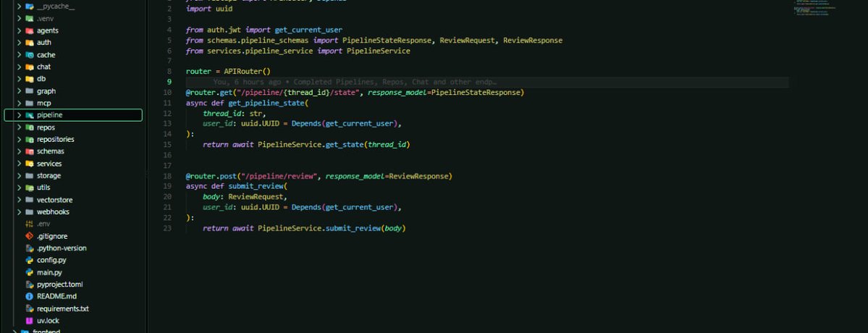Click the mcp folder icon
The image size is (868, 333).
(30, 104)
